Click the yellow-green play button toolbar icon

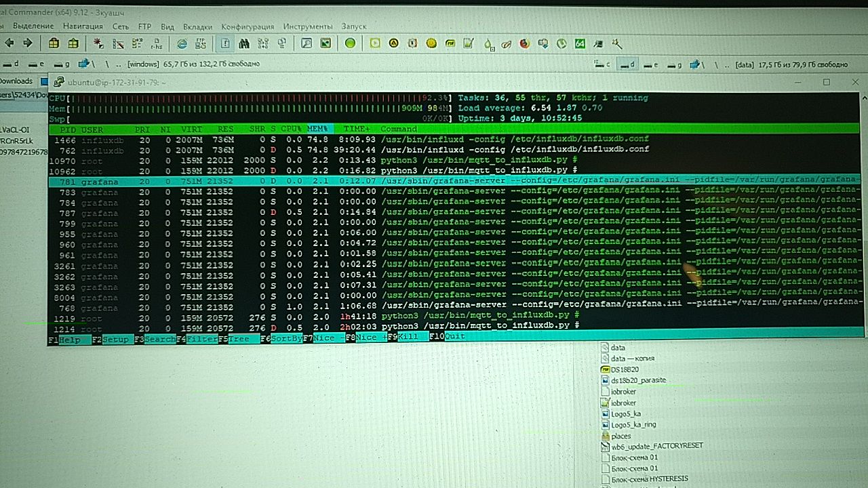click(x=374, y=43)
